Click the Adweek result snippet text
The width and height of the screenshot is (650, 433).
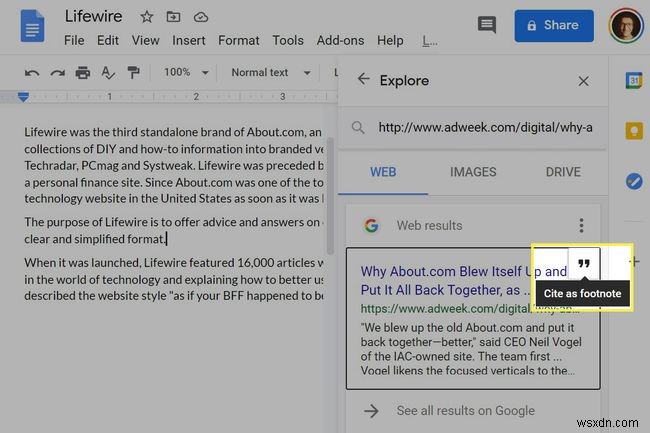click(x=471, y=349)
